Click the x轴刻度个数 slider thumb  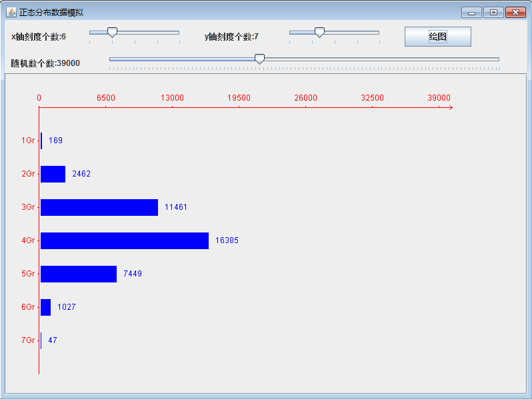(112, 32)
